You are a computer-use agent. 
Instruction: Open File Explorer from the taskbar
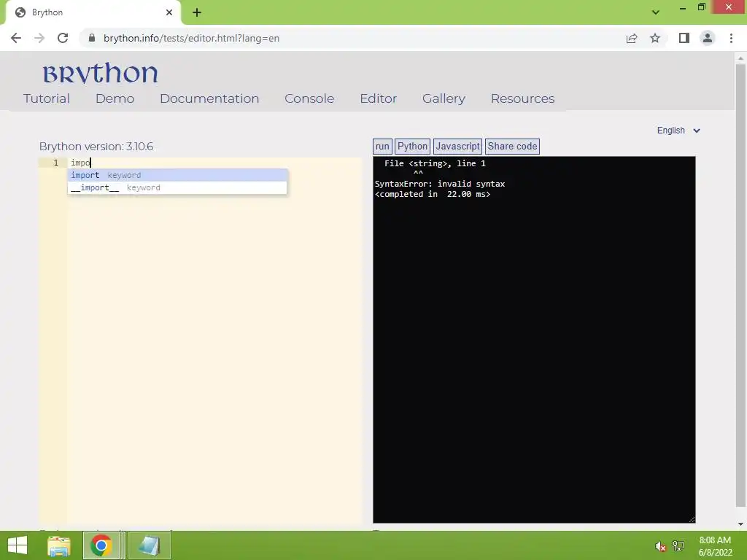coord(59,545)
